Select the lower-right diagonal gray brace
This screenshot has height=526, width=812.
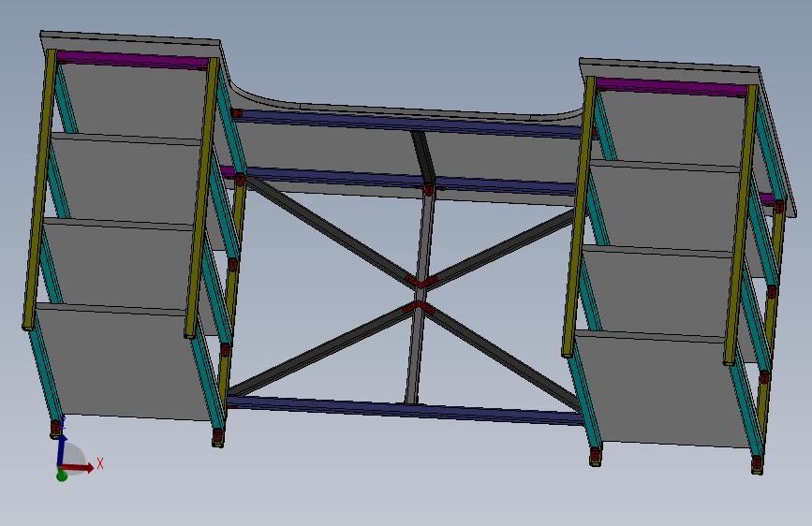[502, 358]
